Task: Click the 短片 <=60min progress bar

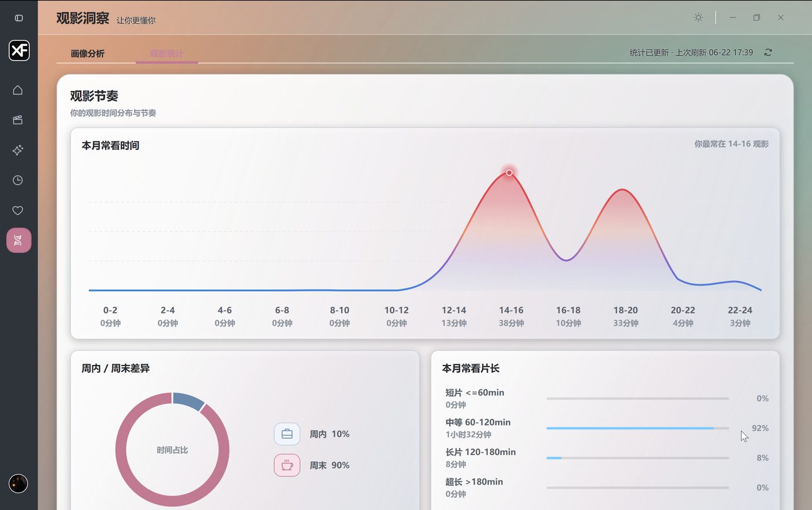Action: (x=637, y=399)
